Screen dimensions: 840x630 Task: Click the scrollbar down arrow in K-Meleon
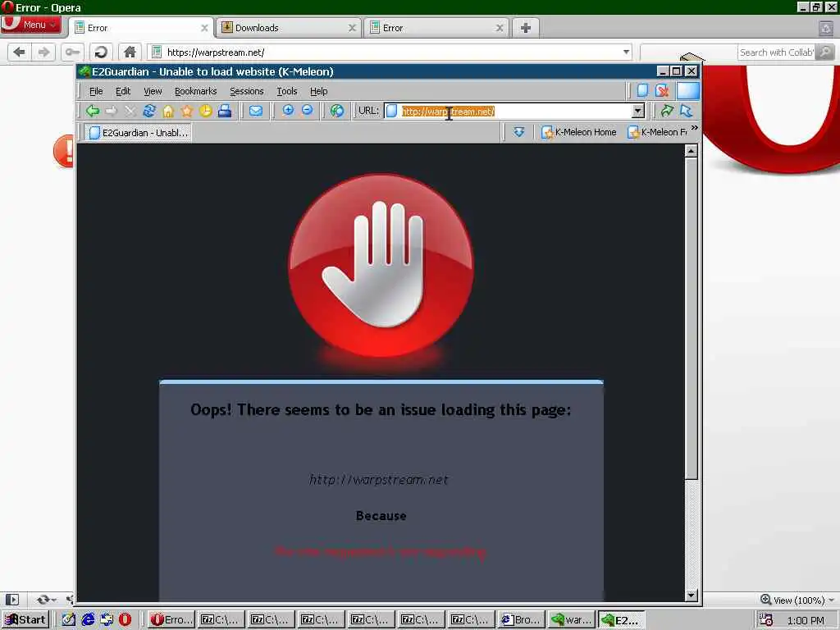coord(691,595)
